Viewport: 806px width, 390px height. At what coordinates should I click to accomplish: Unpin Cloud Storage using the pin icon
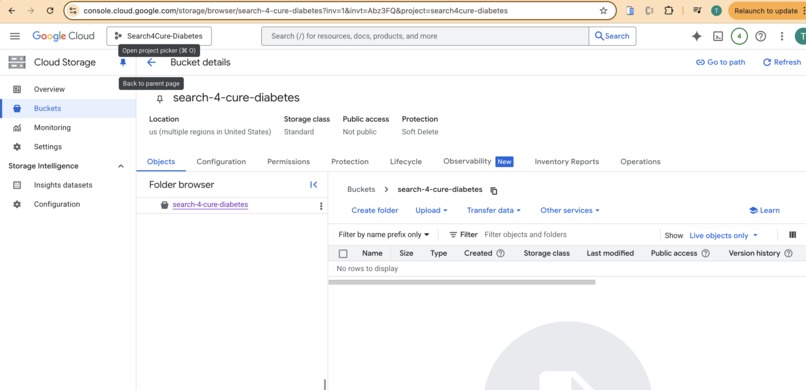point(123,62)
